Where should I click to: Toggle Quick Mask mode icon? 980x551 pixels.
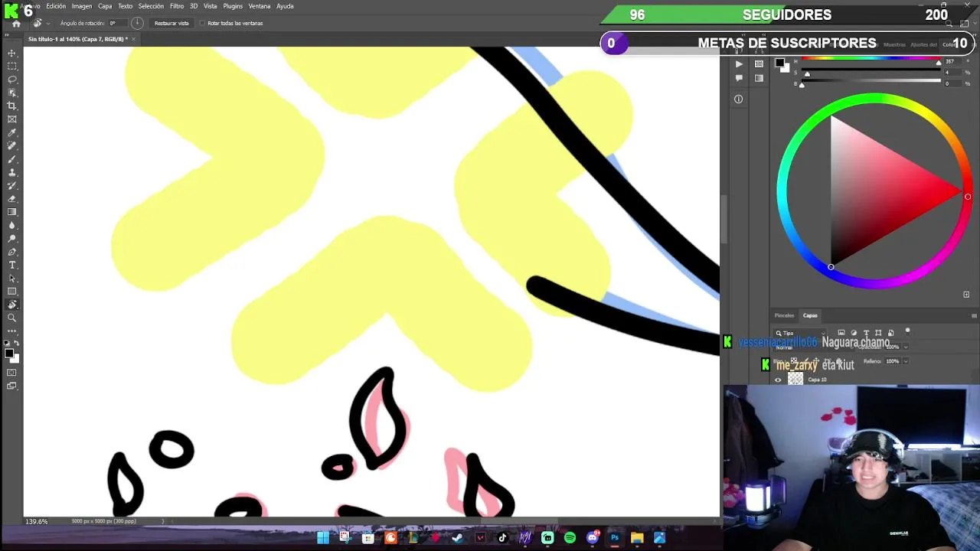pos(12,373)
